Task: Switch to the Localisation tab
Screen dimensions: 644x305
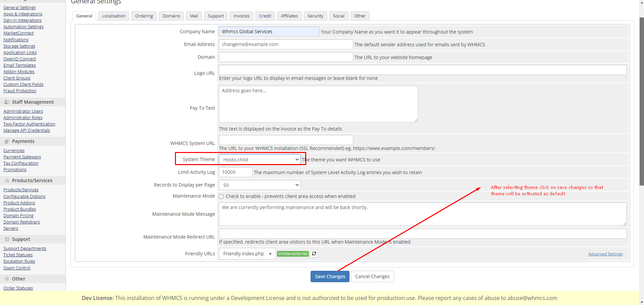Action: [113, 16]
